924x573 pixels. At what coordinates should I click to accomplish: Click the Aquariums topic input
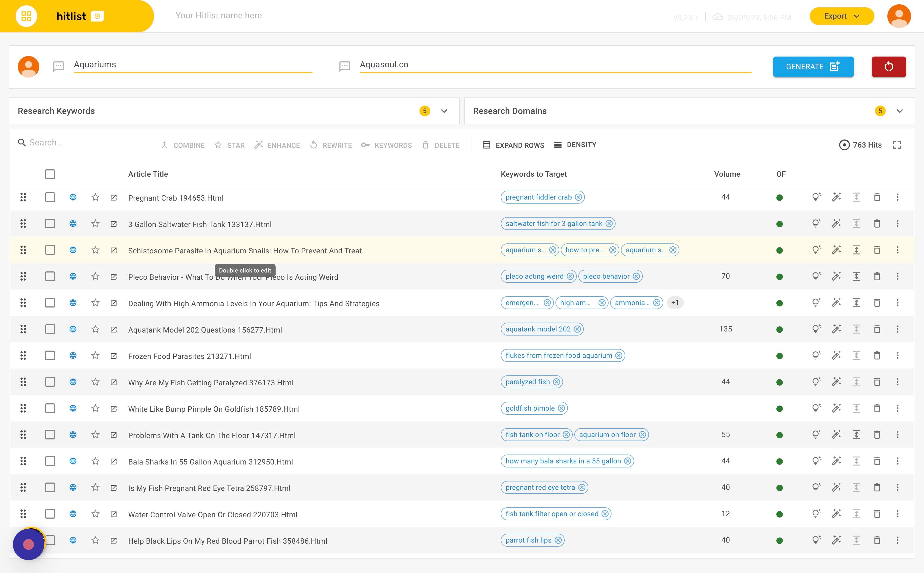click(x=193, y=65)
